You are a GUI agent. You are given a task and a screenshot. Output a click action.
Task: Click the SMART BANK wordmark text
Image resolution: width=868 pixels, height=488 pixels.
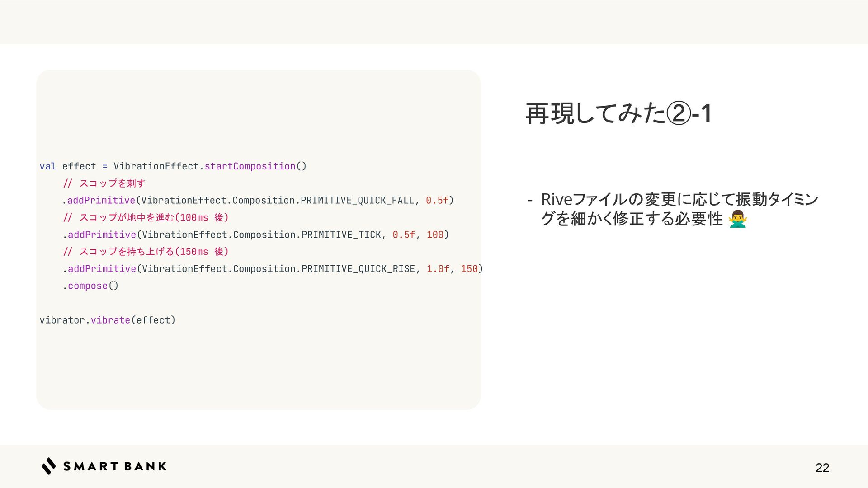point(115,466)
